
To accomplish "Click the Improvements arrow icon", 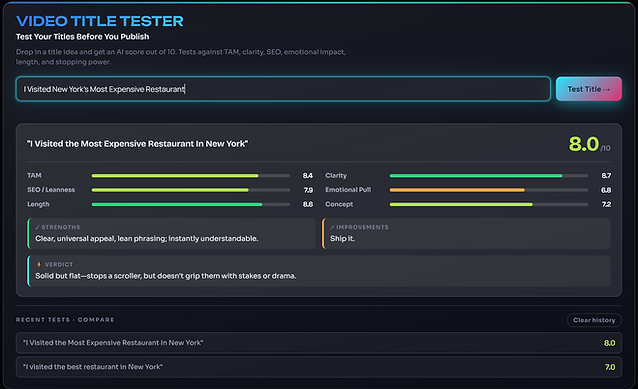I will [332, 227].
